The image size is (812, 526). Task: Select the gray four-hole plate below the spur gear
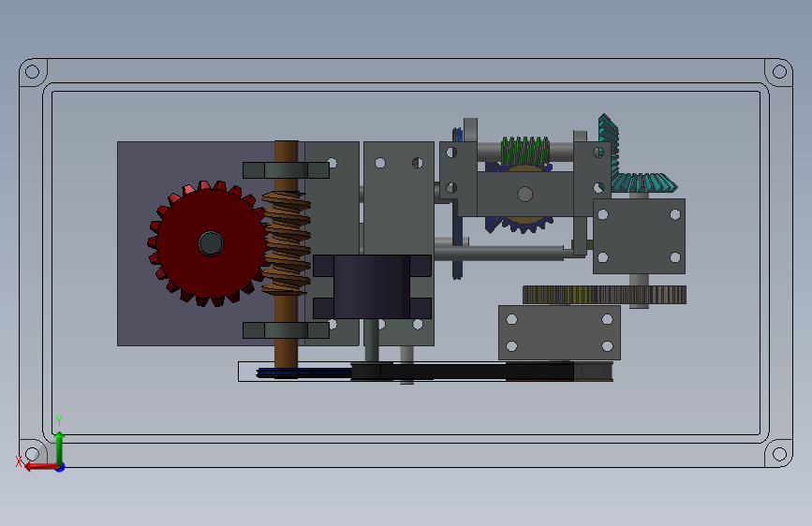pos(559,332)
